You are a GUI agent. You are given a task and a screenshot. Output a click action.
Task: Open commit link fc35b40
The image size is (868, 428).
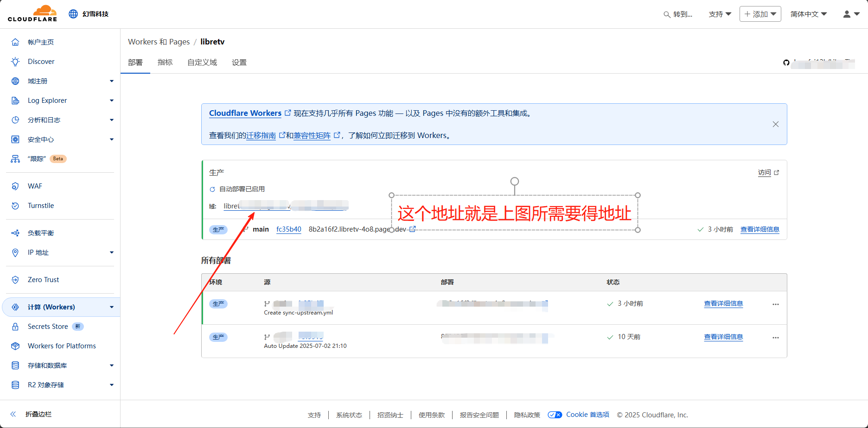click(x=289, y=229)
